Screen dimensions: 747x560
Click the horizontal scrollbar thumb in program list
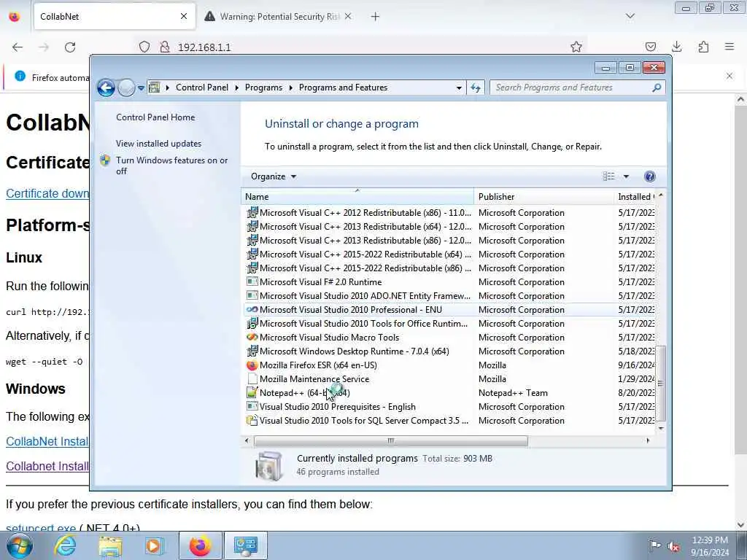(391, 441)
